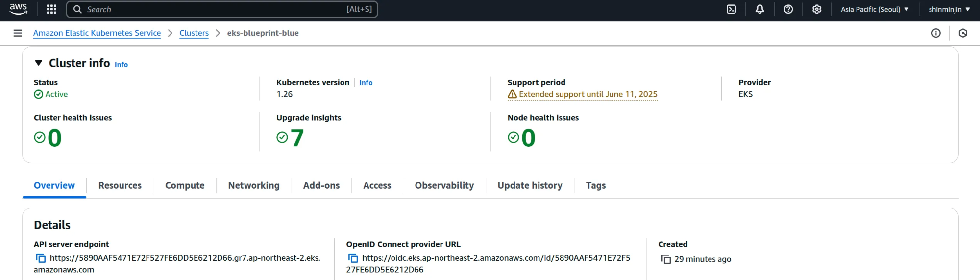Click the Upgrade insights count 7
Viewport: 980px width, 280px height.
tap(297, 138)
